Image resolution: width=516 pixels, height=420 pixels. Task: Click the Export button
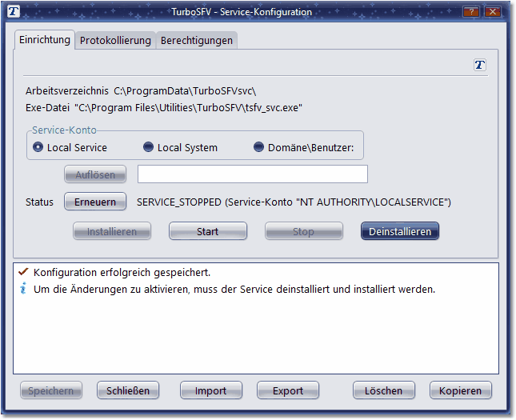pyautogui.click(x=288, y=390)
